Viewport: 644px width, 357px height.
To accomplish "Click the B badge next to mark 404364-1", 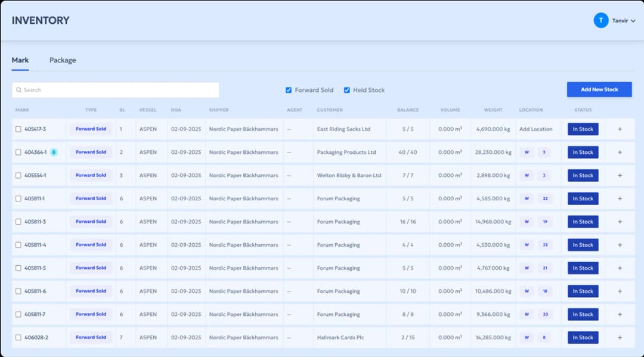I will click(x=54, y=152).
